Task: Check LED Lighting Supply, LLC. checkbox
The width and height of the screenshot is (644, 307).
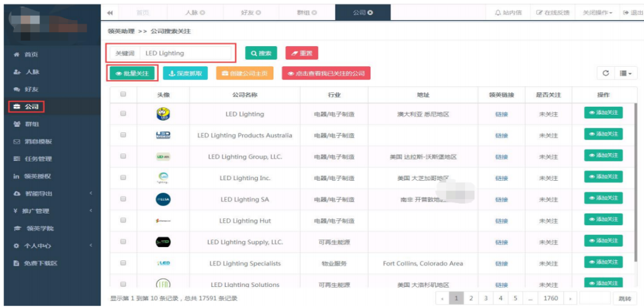Action: pyautogui.click(x=123, y=241)
